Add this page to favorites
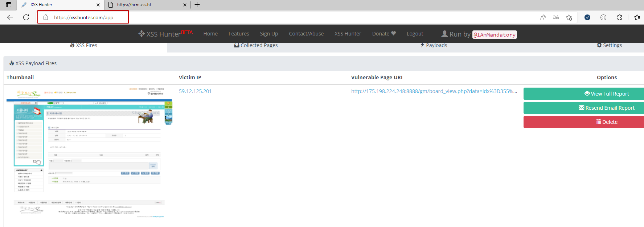Image resolution: width=644 pixels, height=227 pixels. [569, 17]
